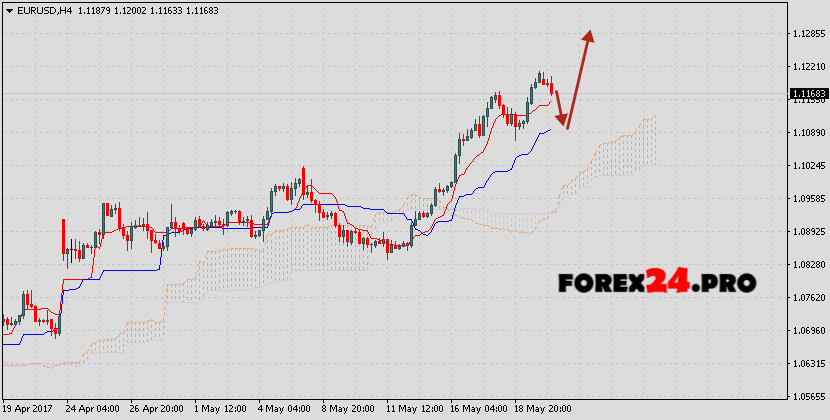The image size is (830, 420).
Task: Click the EURUSD,H4 symbol label
Action: click(x=39, y=9)
